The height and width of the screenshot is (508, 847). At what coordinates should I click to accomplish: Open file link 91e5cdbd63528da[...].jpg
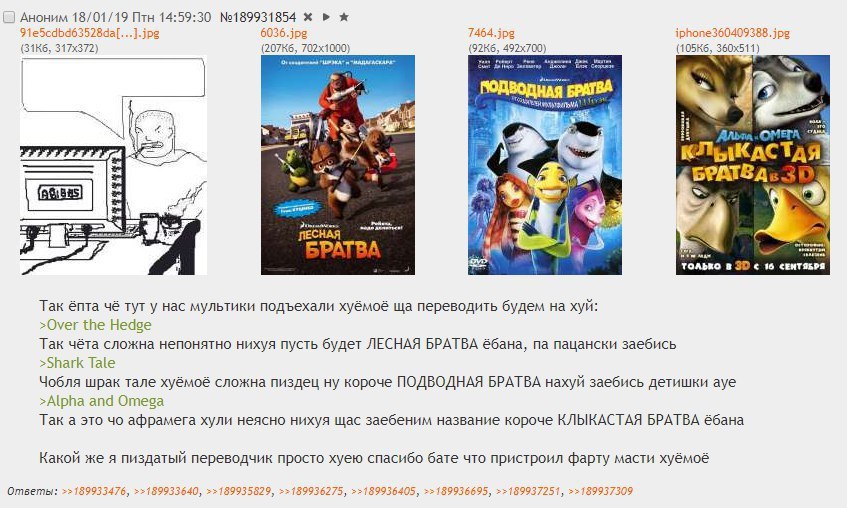click(90, 33)
